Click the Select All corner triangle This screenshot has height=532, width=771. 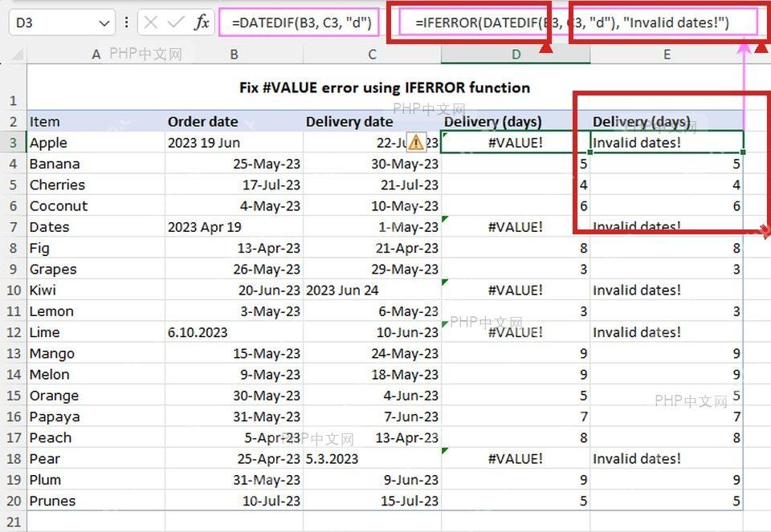[17, 54]
